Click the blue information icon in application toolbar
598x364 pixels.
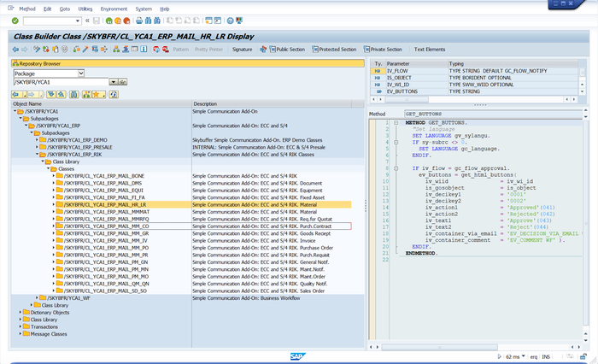click(144, 50)
